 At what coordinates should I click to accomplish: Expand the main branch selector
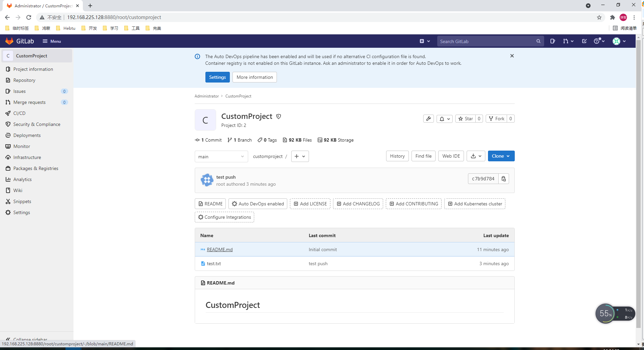coord(221,156)
